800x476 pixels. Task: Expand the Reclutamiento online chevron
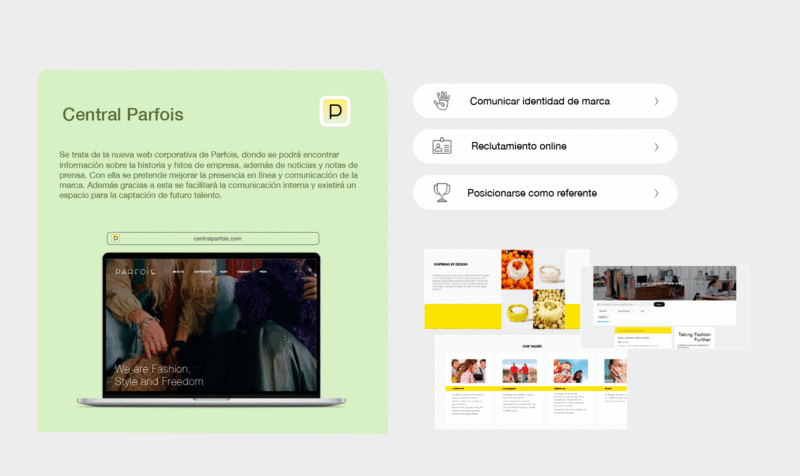point(657,147)
